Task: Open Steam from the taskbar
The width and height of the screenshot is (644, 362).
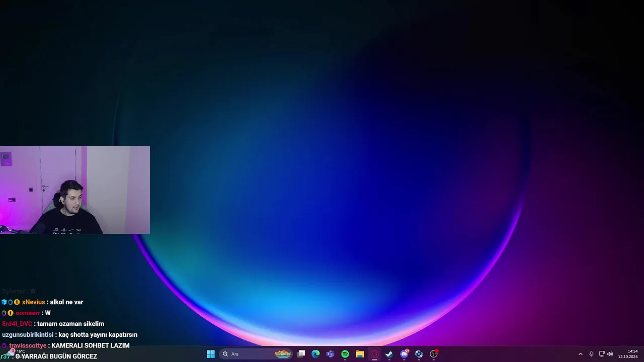Action: click(x=389, y=354)
